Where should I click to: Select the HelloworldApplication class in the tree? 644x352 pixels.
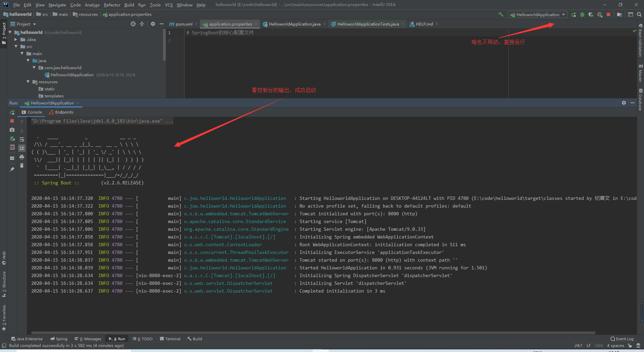click(72, 75)
